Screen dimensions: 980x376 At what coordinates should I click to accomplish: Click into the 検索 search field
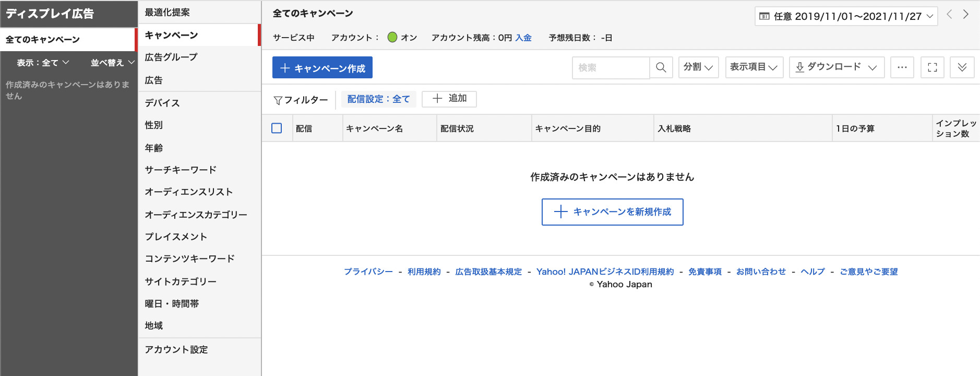pos(611,67)
